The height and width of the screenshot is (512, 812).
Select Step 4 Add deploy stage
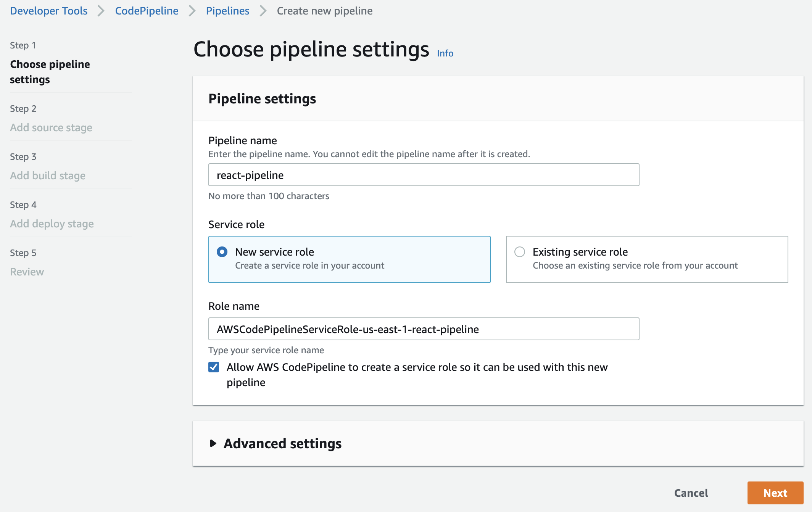coord(52,224)
